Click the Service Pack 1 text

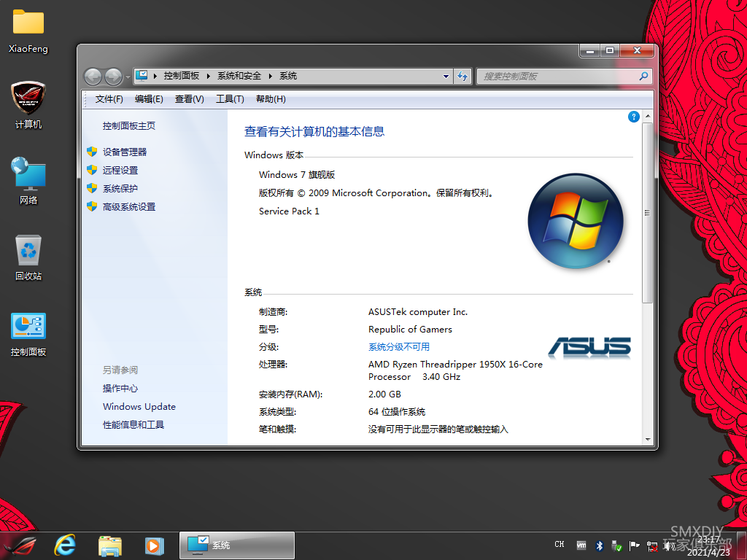(289, 211)
